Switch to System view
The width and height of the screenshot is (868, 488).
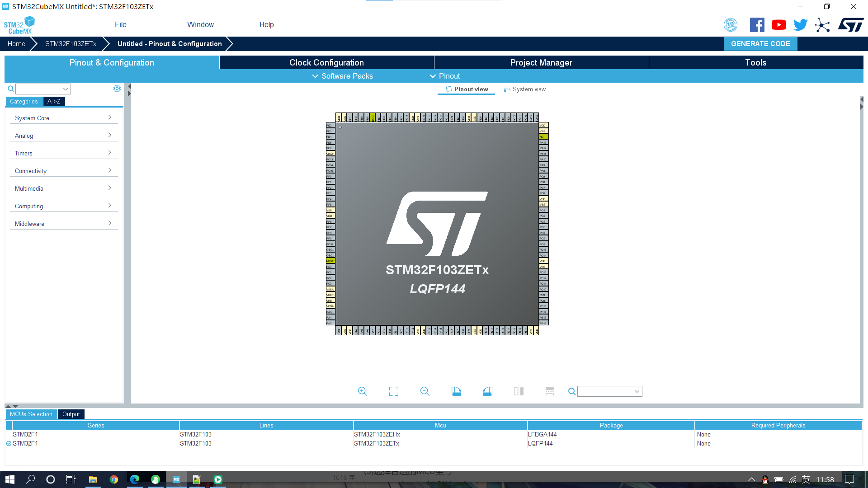pyautogui.click(x=525, y=89)
